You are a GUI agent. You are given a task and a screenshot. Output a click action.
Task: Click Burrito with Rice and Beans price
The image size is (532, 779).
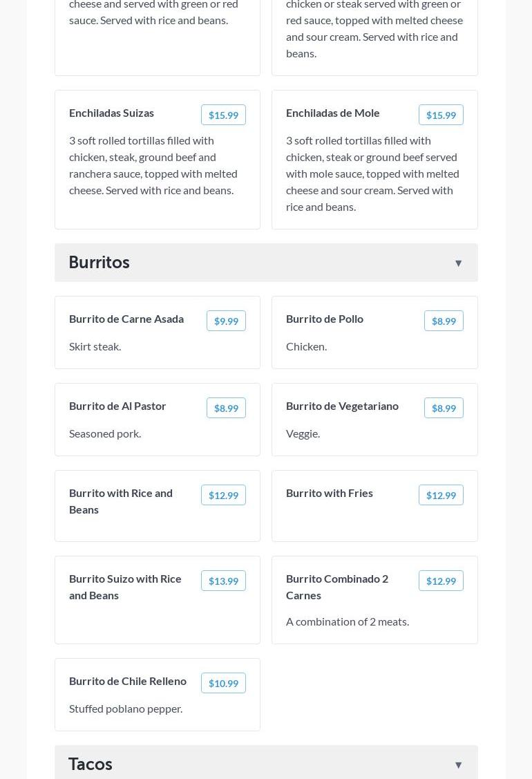pyautogui.click(x=223, y=495)
